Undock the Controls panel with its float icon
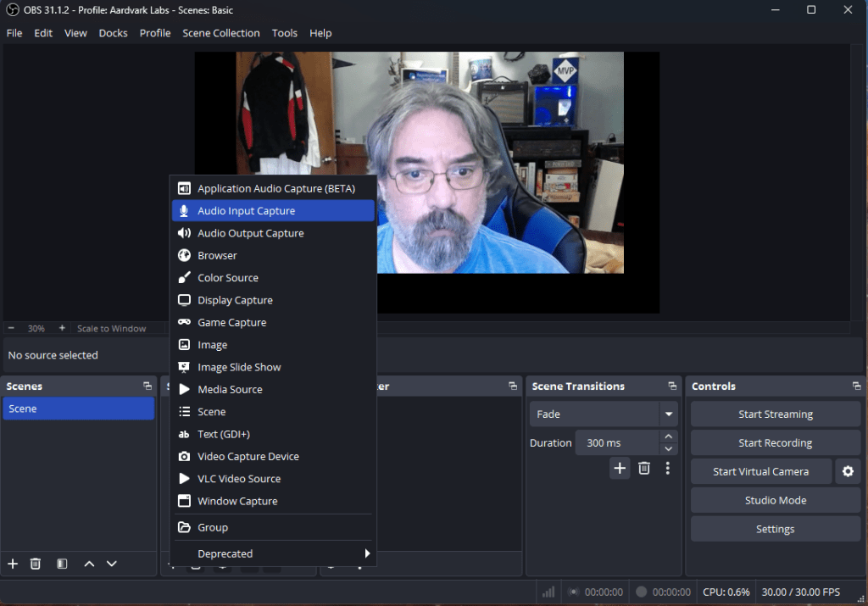The image size is (868, 606). [x=856, y=386]
